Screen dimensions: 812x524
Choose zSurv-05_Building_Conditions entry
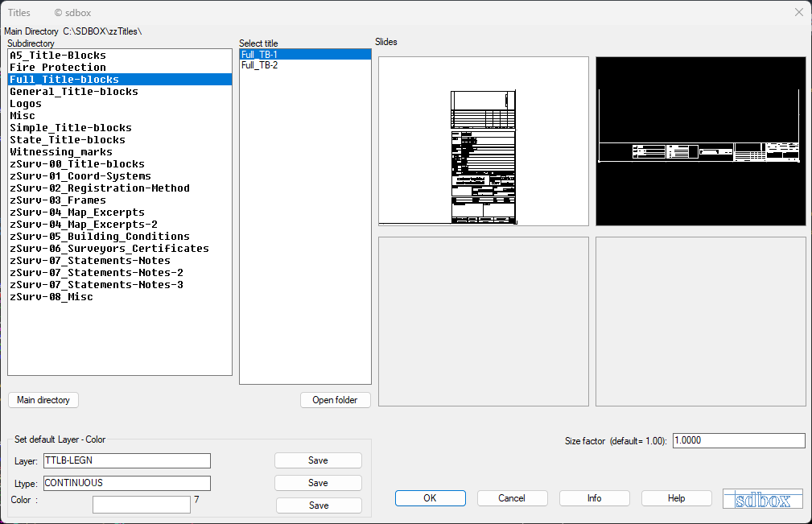(120, 237)
